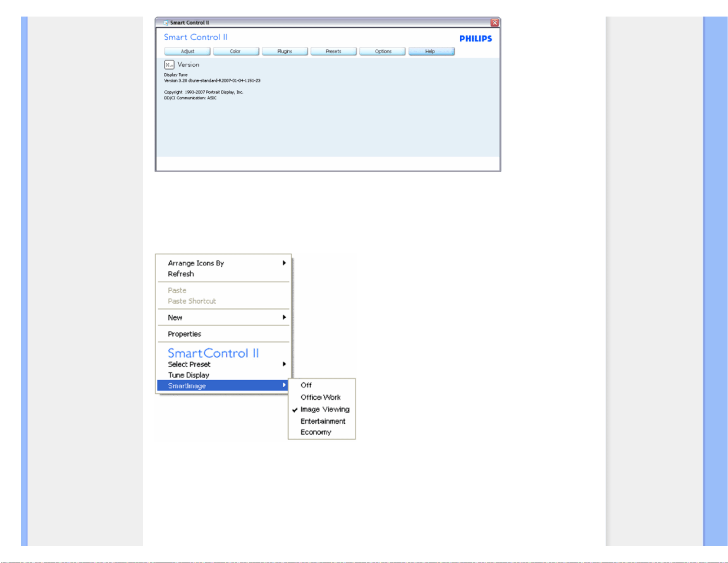
Task: Expand the Arrange Icons By submenu arrow
Action: [x=284, y=263]
